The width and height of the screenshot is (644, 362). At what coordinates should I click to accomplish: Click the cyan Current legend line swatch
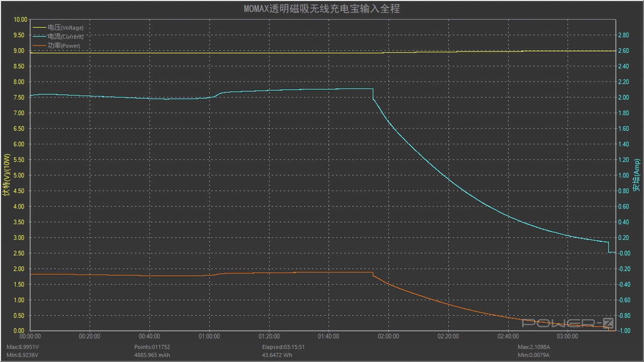pos(40,36)
